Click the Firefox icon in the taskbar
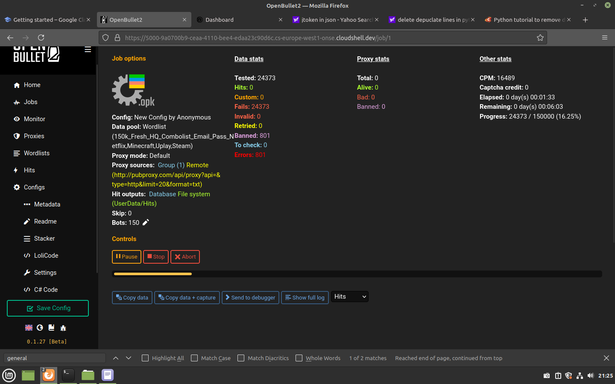The image size is (615, 384). click(49, 375)
